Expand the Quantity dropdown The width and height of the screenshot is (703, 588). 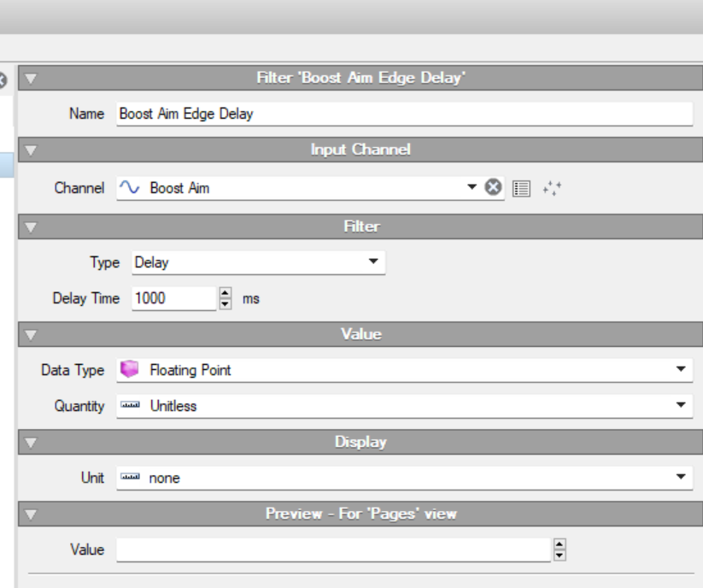point(681,406)
